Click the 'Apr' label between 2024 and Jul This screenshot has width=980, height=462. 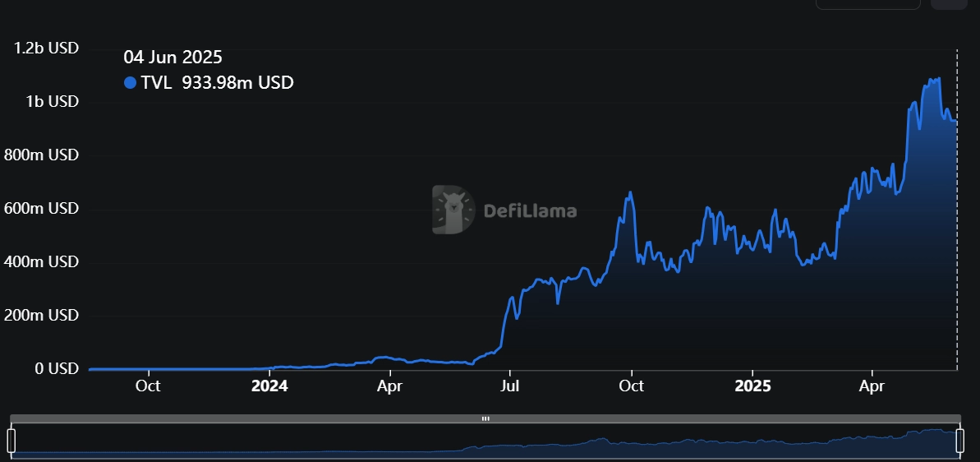pos(389,386)
